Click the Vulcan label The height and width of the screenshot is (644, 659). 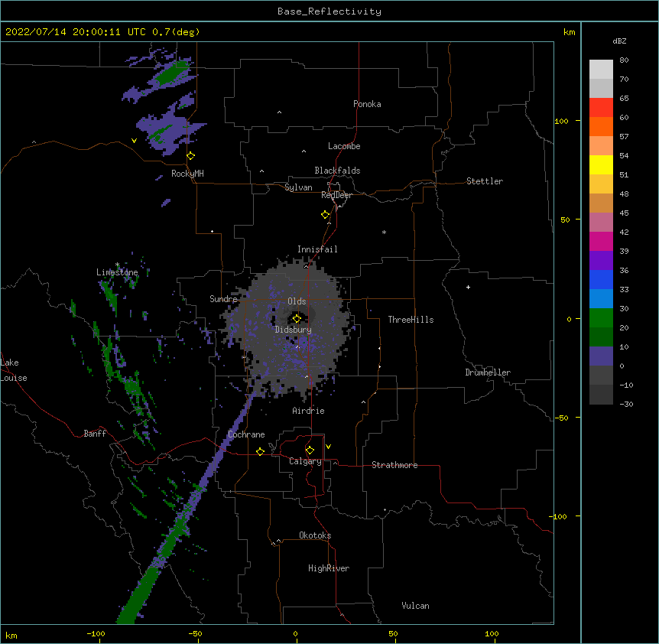click(x=415, y=606)
